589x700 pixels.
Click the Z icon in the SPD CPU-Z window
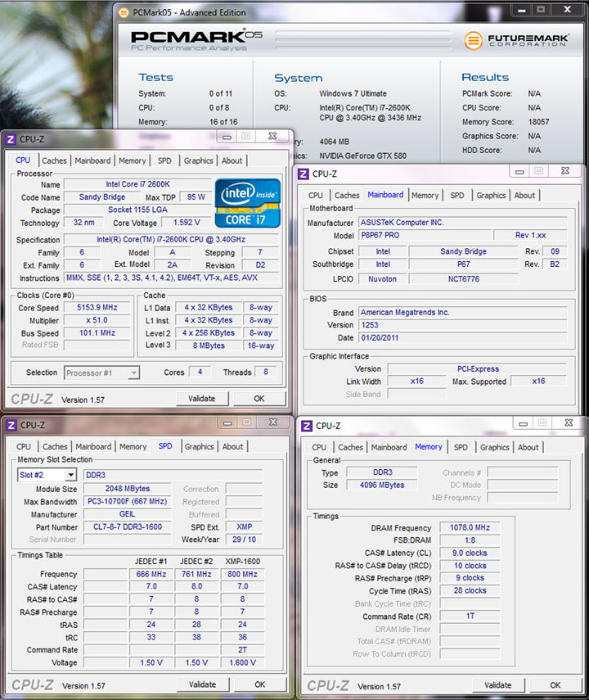coord(11,425)
